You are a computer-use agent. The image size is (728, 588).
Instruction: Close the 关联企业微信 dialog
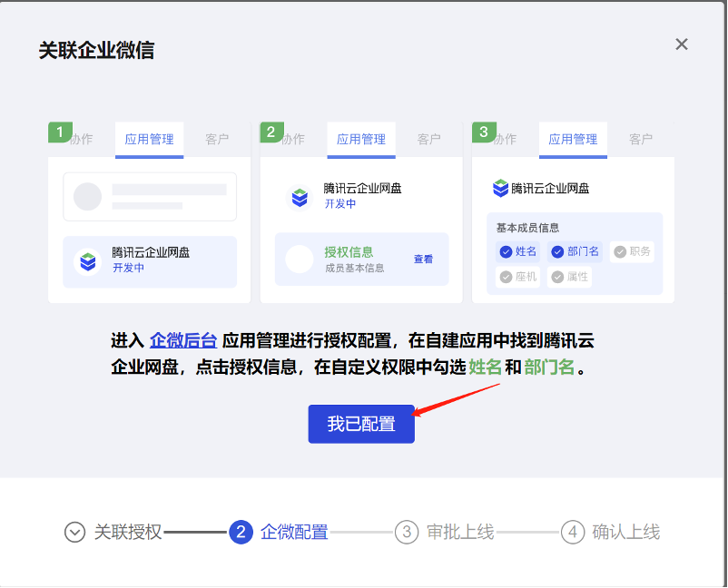pos(681,44)
